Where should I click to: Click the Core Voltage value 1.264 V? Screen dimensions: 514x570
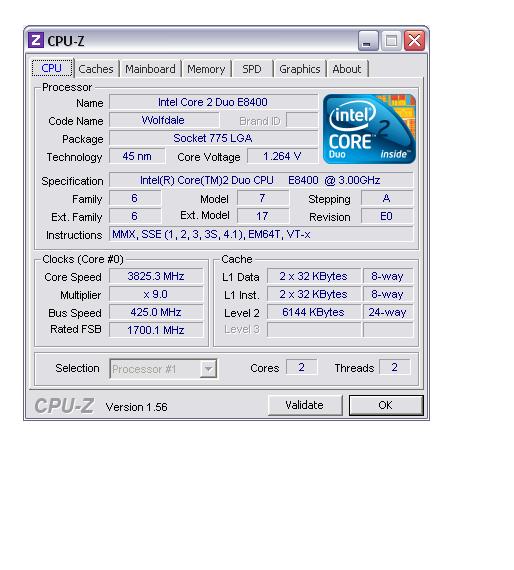(x=282, y=156)
